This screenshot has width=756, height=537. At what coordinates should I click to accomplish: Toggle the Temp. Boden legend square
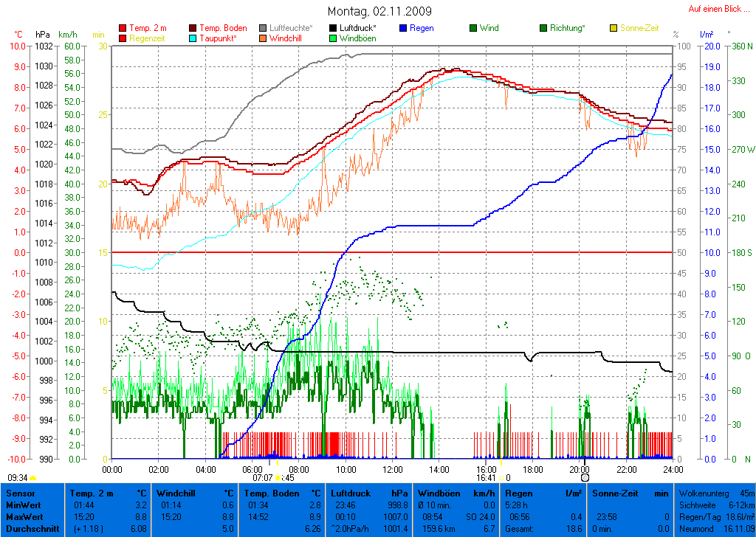pyautogui.click(x=193, y=28)
